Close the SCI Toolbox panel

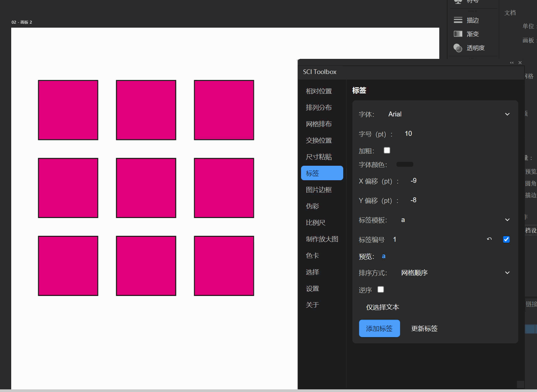click(520, 62)
